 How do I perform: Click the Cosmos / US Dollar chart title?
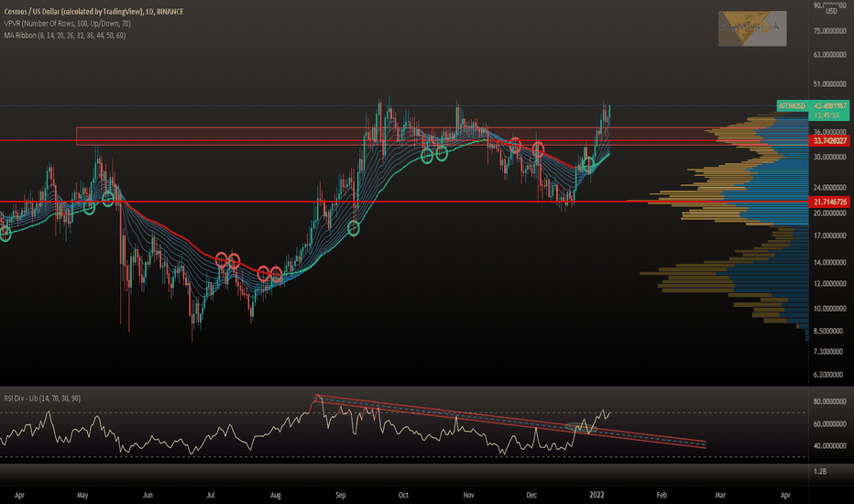[93, 11]
